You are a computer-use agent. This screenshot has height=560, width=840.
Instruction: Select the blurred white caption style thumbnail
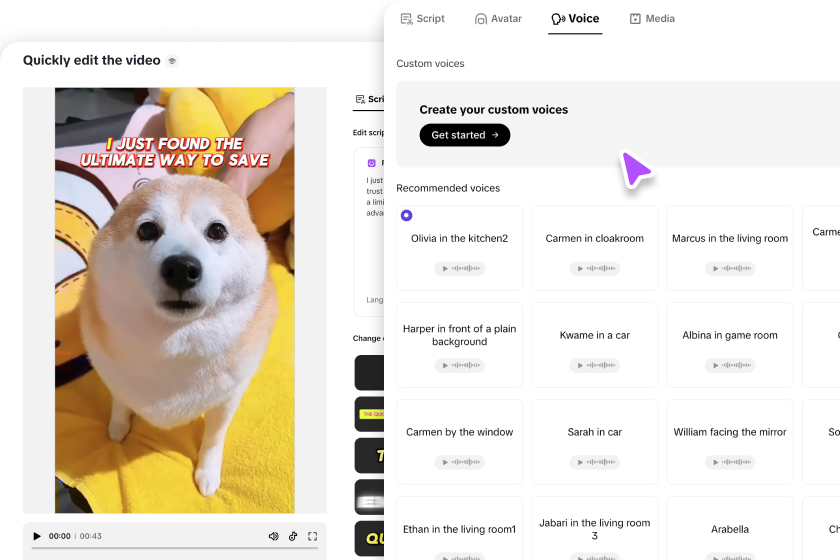[370, 497]
